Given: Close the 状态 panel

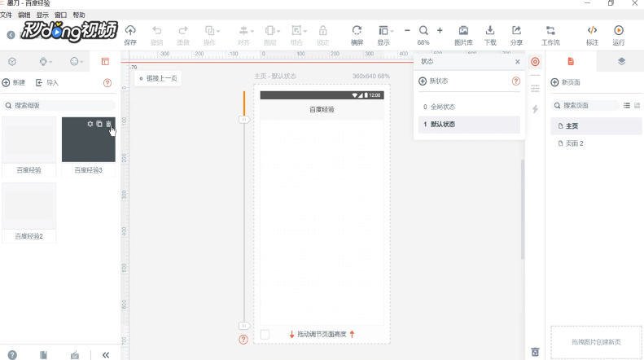Looking at the screenshot, I should pyautogui.click(x=518, y=62).
